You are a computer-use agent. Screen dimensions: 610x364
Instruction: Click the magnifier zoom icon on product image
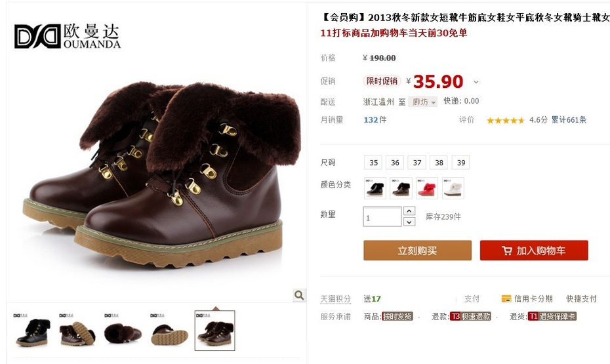click(x=299, y=295)
